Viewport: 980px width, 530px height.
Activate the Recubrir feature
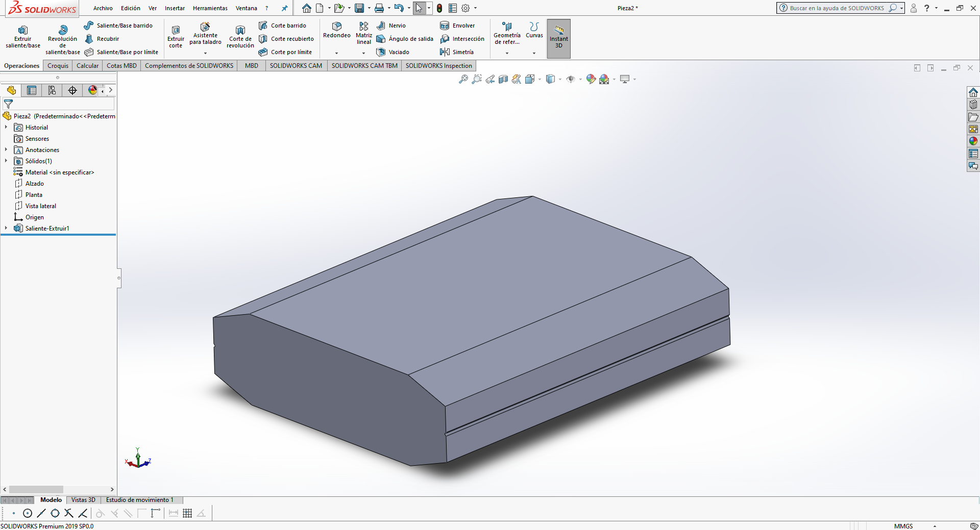(x=102, y=39)
